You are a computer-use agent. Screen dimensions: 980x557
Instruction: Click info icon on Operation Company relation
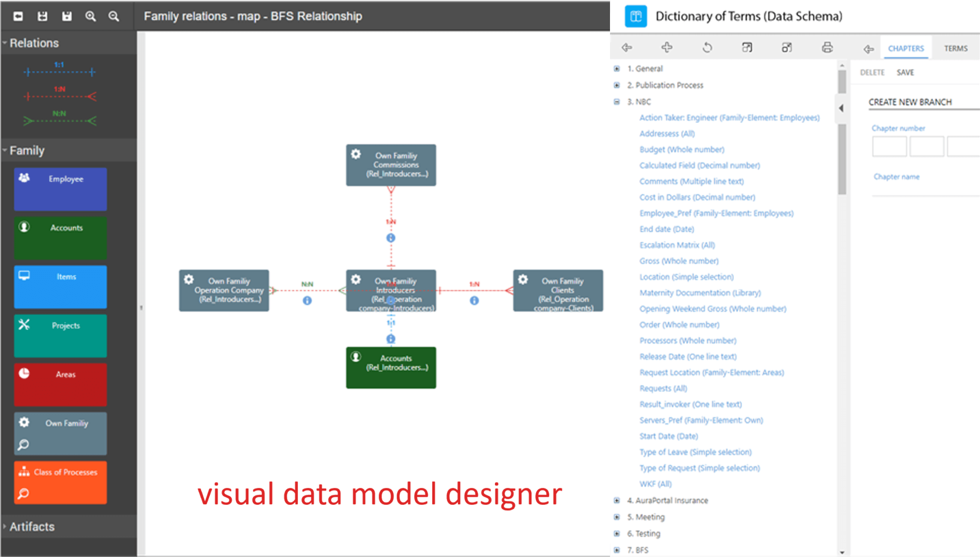(307, 301)
